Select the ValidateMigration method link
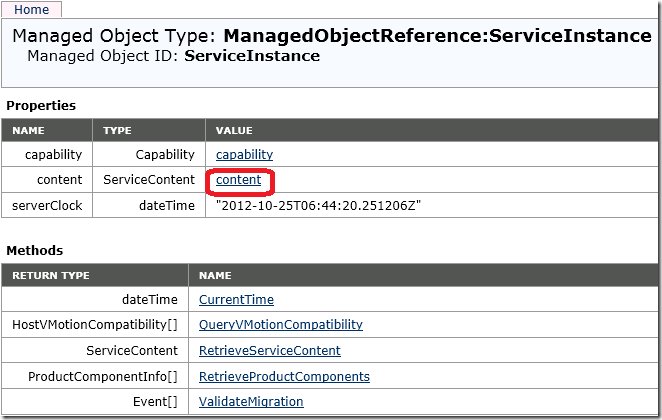The width and height of the screenshot is (662, 420). tap(251, 402)
